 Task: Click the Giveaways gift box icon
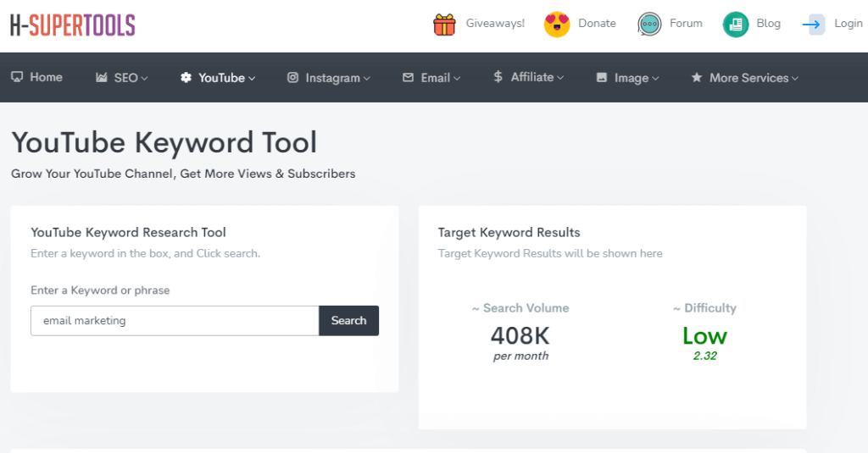tap(444, 25)
